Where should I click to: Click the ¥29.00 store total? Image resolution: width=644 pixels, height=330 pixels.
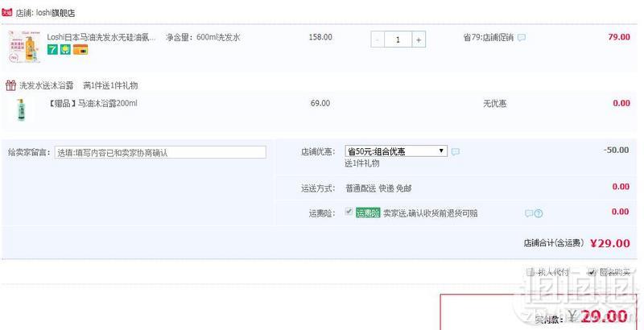610,243
